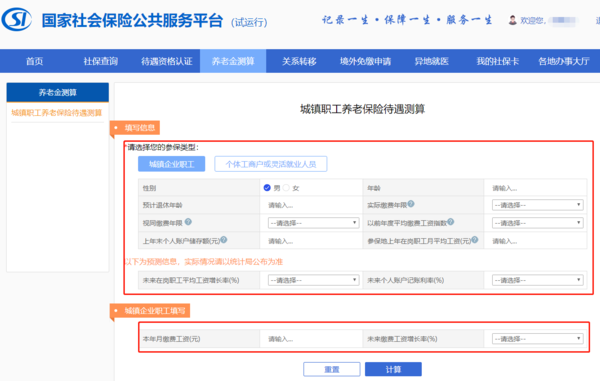600x381 pixels.
Task: Open the 未来缴费工资增长率 dropdown
Action: [x=538, y=339]
